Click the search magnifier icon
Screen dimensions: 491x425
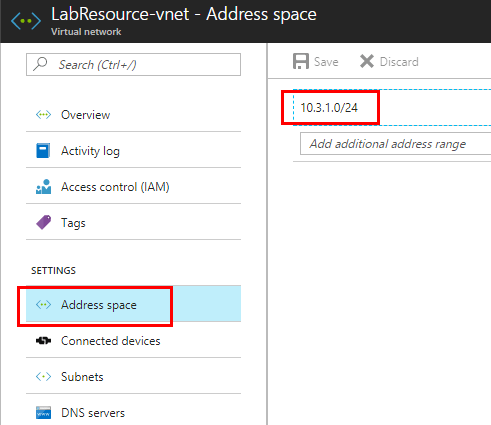click(x=40, y=64)
